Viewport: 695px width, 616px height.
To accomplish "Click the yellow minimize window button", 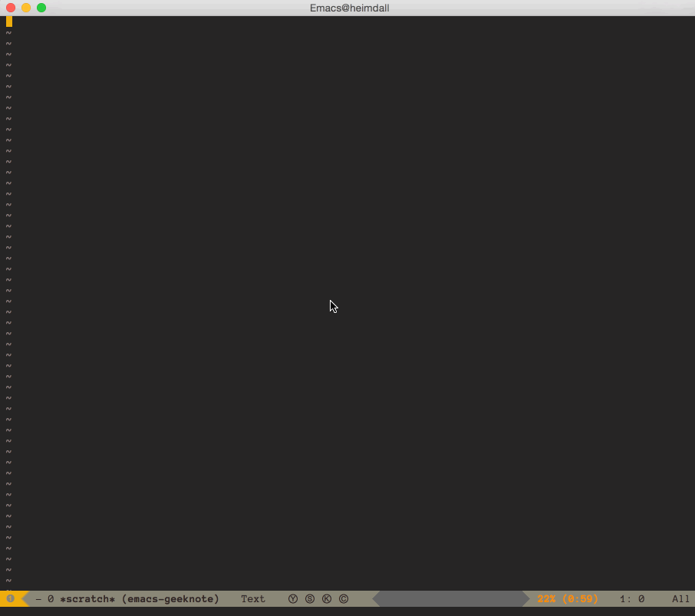I will click(x=26, y=8).
